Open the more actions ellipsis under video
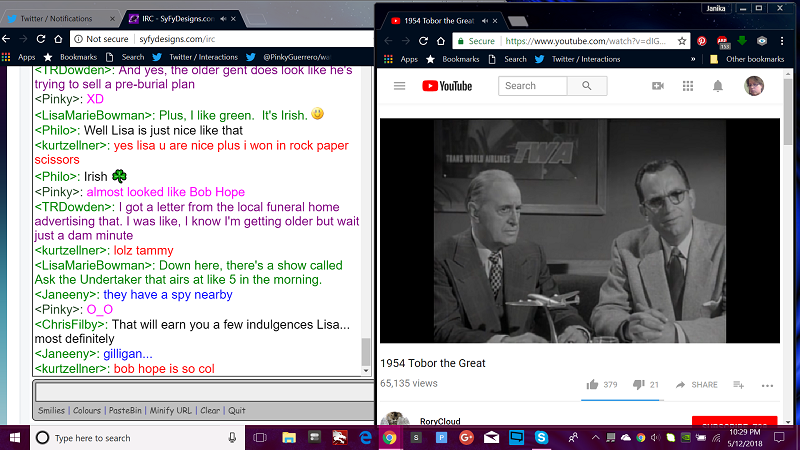Screen dimensions: 800x450 pos(767,386)
